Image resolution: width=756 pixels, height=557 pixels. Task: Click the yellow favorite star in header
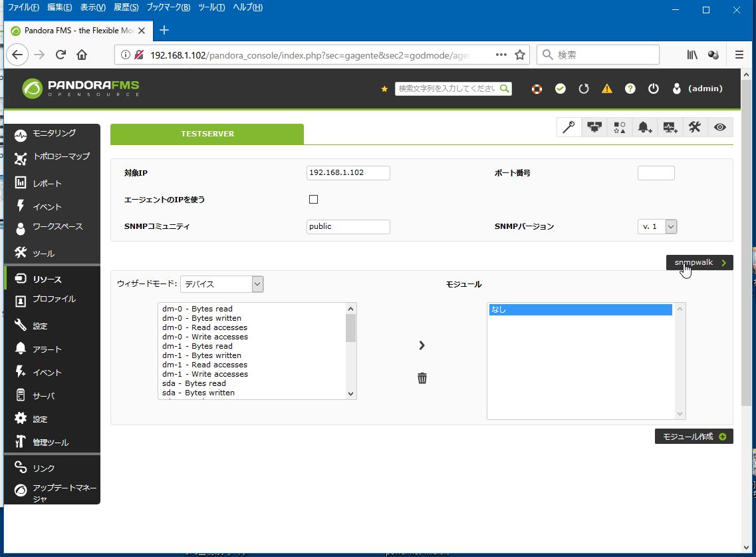point(384,89)
